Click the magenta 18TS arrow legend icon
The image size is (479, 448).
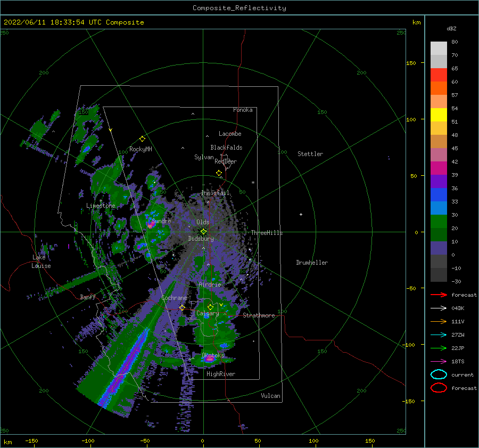(439, 362)
